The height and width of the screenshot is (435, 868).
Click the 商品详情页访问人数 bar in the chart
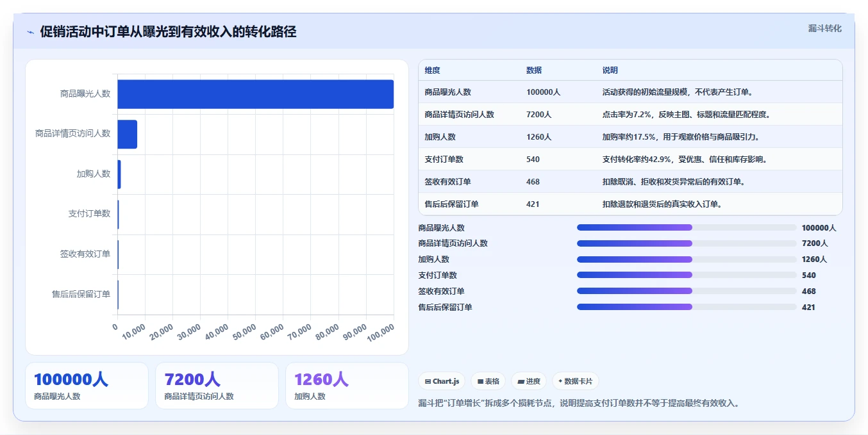click(x=128, y=134)
